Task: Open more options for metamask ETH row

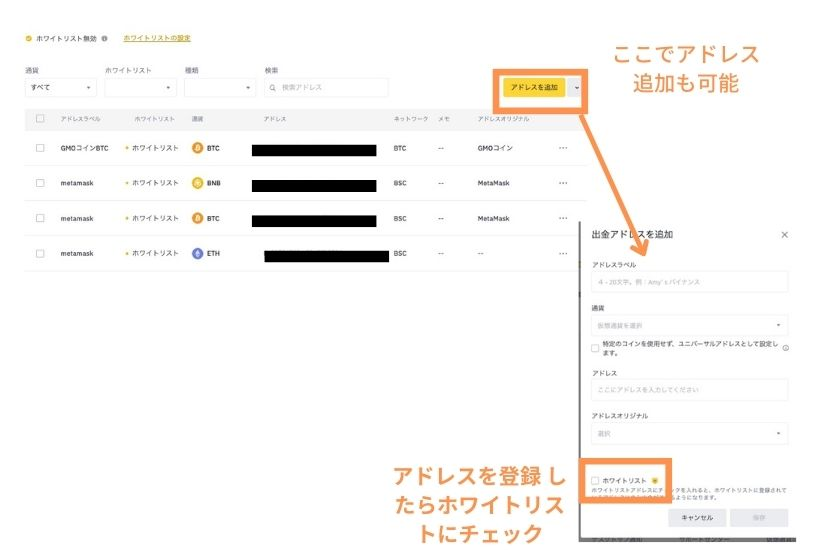Action: [x=563, y=253]
